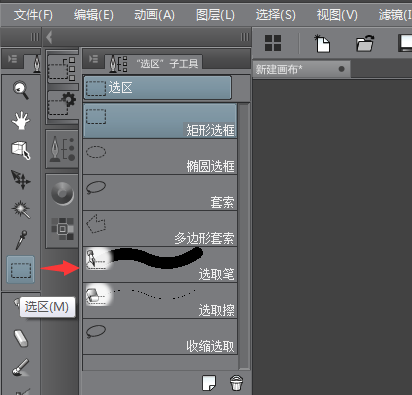
Task: Open an existing file folder icon
Action: tap(365, 43)
